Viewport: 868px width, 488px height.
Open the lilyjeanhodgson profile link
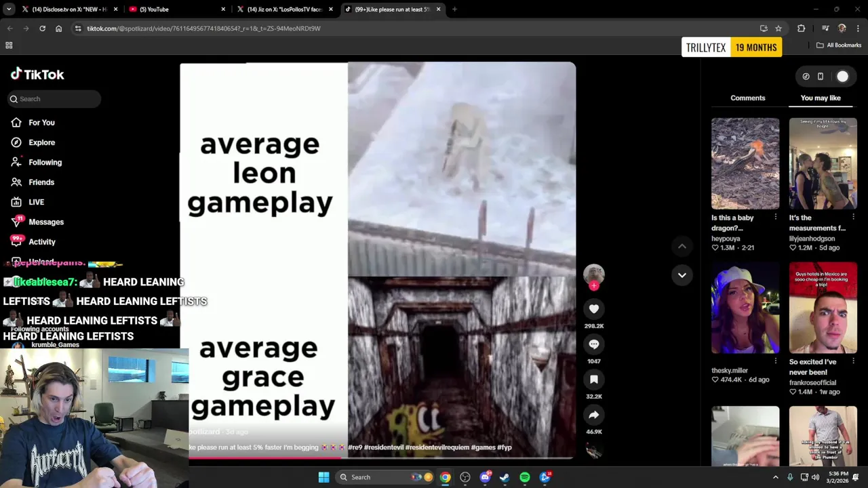click(x=812, y=239)
